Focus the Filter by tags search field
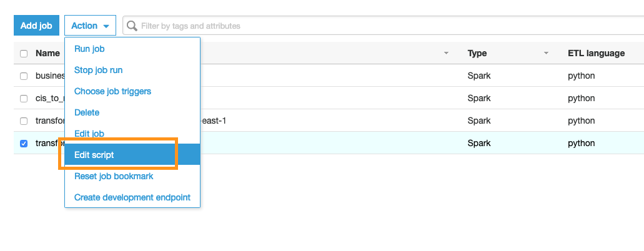 [383, 26]
